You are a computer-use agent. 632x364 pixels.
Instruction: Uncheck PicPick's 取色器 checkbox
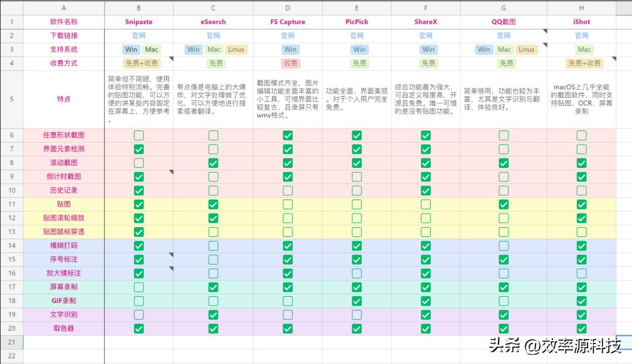[x=356, y=328]
